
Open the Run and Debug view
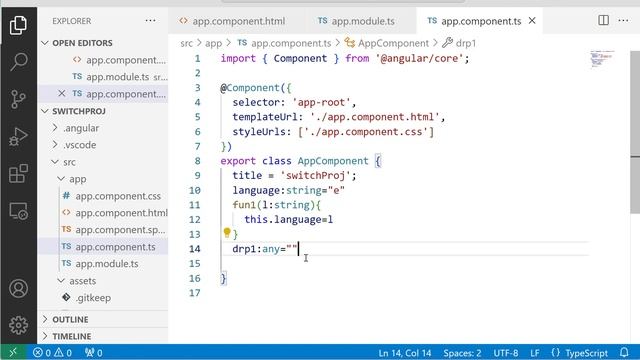(x=18, y=136)
